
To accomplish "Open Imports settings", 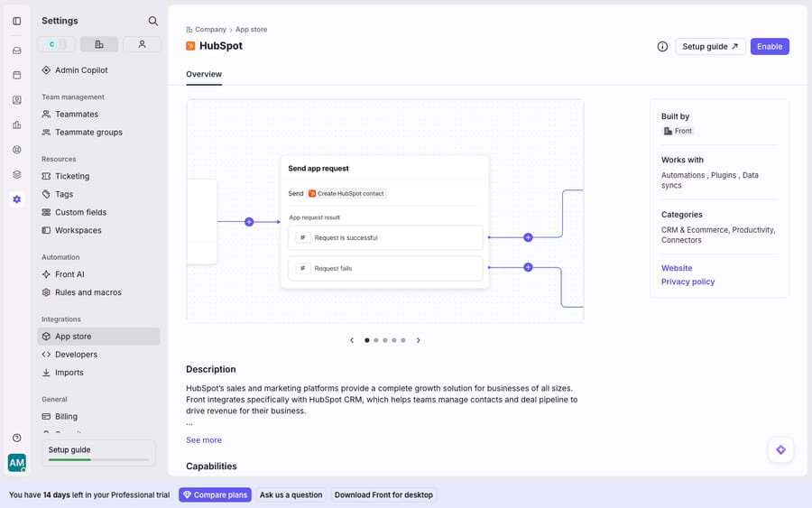I will coord(98,373).
